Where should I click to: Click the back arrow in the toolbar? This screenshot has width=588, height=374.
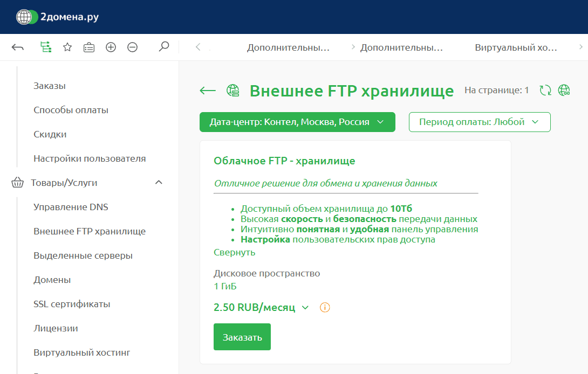18,47
